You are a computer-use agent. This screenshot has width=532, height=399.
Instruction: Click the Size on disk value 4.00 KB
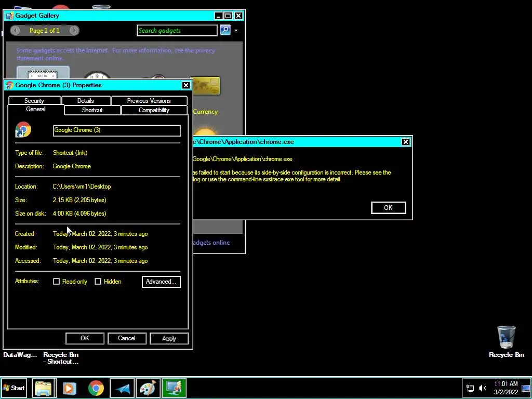click(79, 214)
